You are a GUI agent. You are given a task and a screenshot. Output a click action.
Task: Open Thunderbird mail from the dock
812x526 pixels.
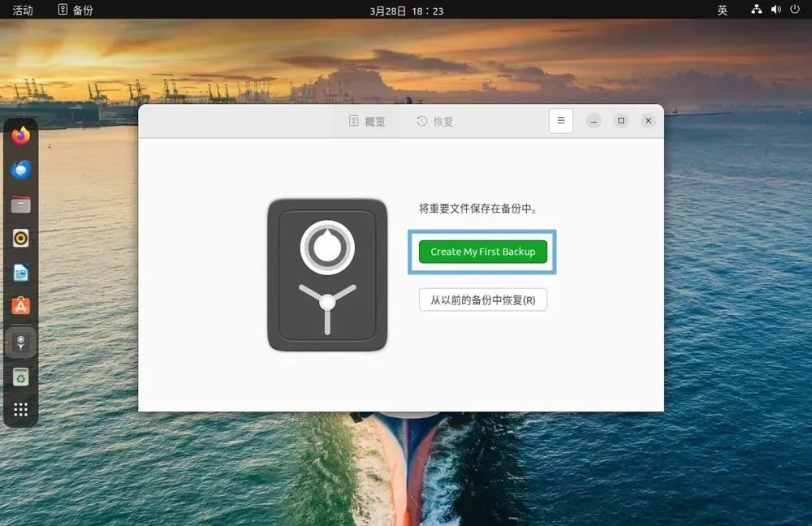pyautogui.click(x=21, y=170)
